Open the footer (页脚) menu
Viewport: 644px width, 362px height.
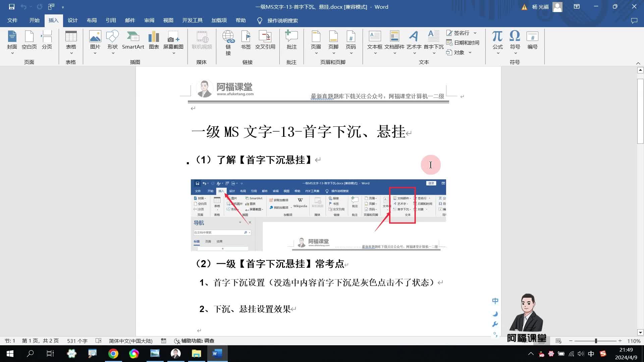tap(333, 43)
